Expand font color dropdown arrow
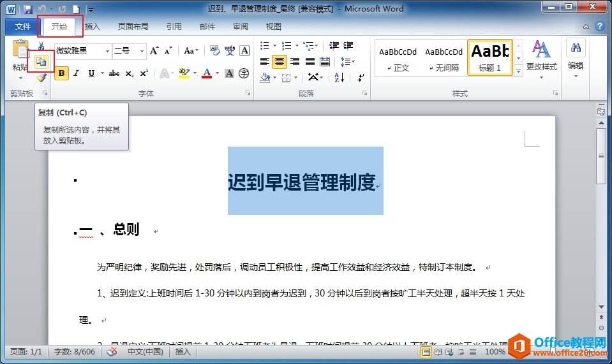The width and height of the screenshot is (612, 364). (217, 73)
